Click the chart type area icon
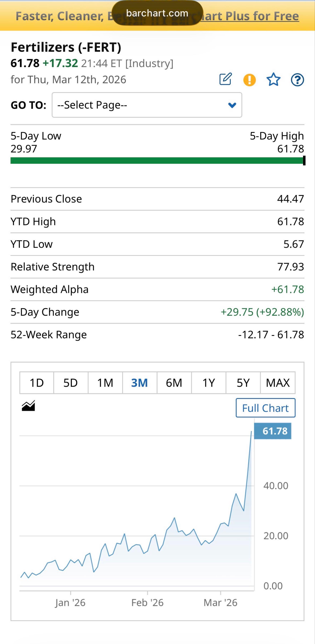Screen dimensions: 315x644 [28, 406]
